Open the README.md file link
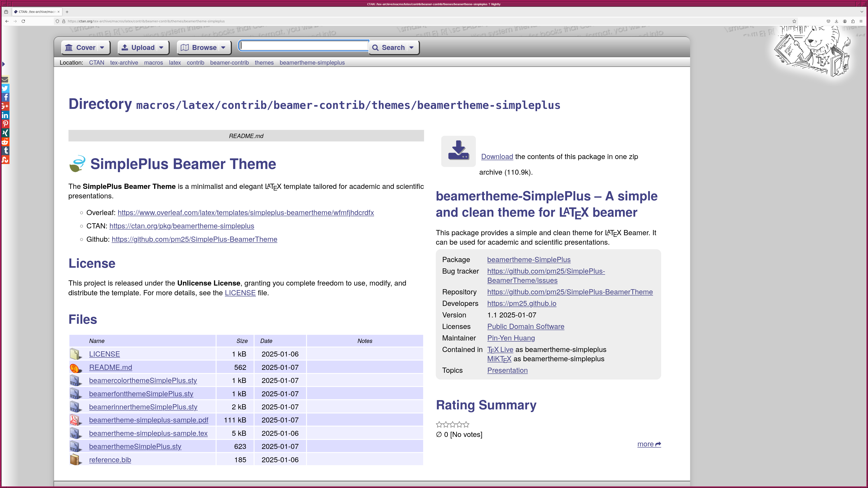Image resolution: width=868 pixels, height=488 pixels. point(111,367)
